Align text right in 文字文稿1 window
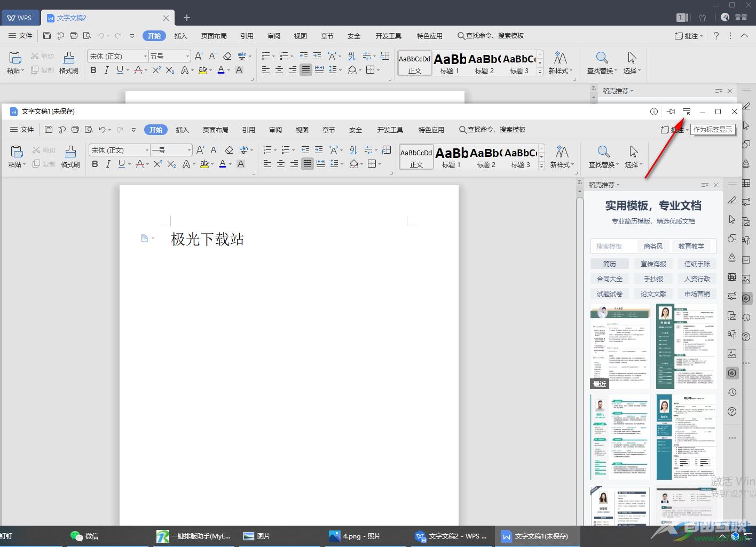The image size is (756, 547). point(294,164)
